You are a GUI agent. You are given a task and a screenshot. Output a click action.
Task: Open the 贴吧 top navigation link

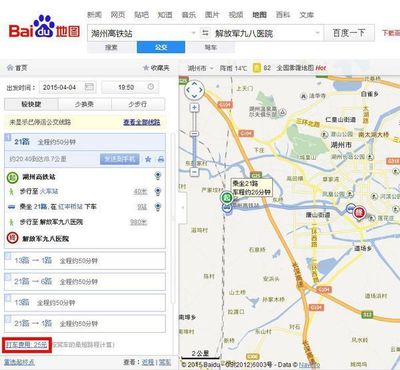click(141, 15)
